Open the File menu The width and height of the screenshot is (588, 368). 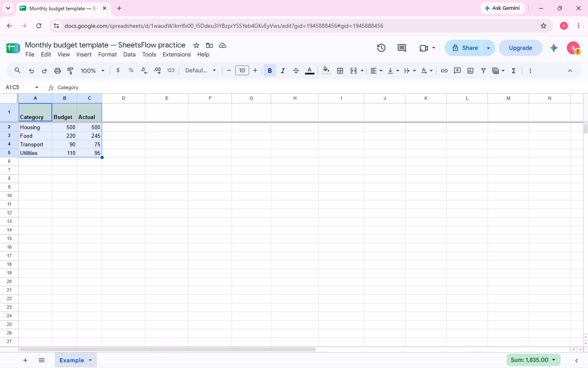pyautogui.click(x=30, y=54)
